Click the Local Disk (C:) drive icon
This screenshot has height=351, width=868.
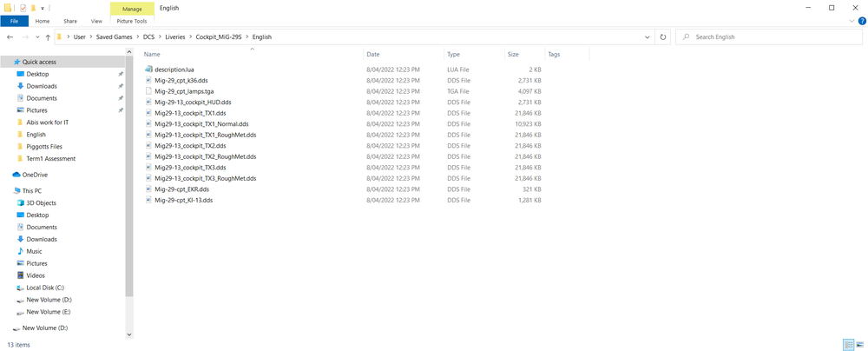coord(21,288)
